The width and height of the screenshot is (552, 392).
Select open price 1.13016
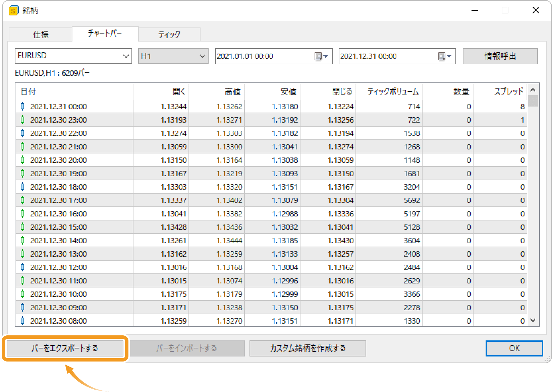click(174, 267)
